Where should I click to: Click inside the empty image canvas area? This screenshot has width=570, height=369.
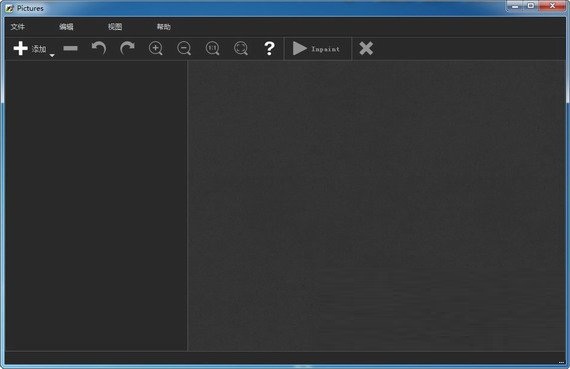click(x=376, y=205)
